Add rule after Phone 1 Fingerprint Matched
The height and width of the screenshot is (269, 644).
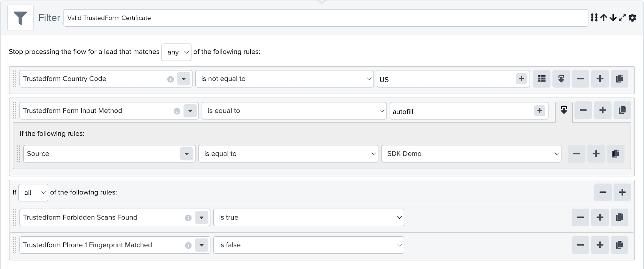click(600, 245)
